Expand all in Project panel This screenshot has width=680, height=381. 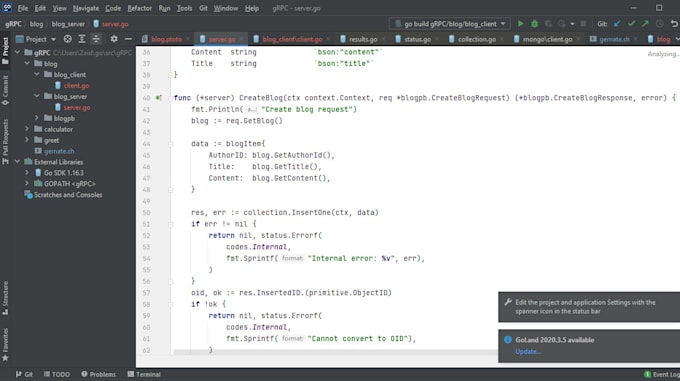click(82, 39)
